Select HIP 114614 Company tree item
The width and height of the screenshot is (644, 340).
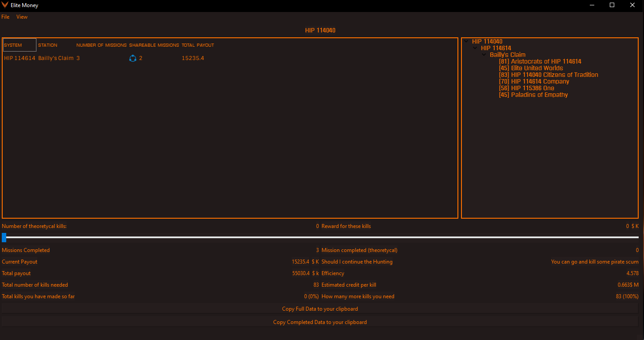tap(534, 81)
